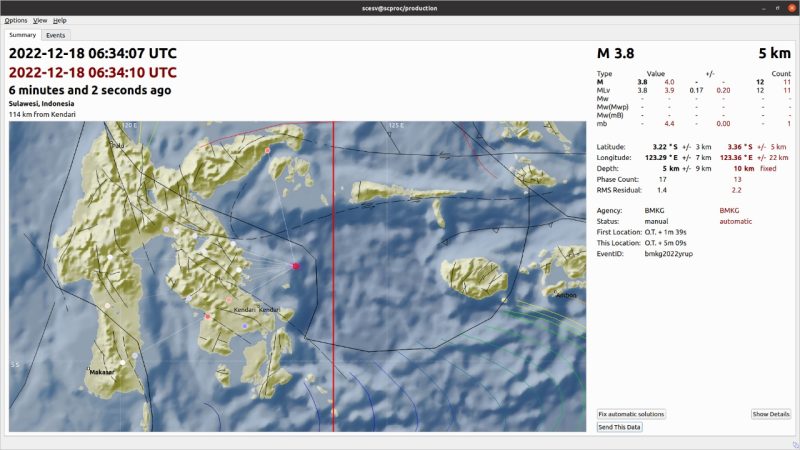Click the resize grip in the bottom-right corner

click(794, 444)
